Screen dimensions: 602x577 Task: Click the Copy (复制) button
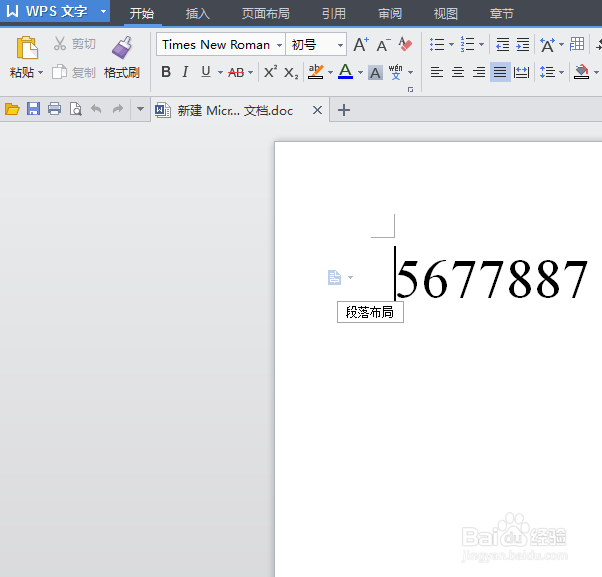74,72
